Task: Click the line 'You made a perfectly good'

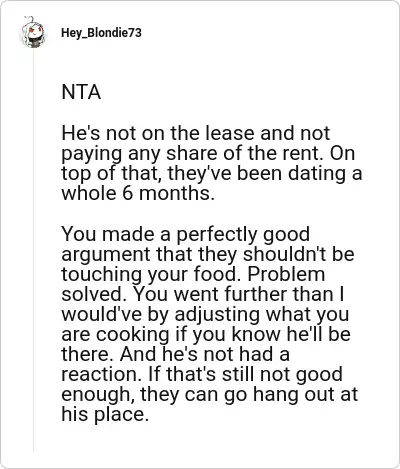Action: [186, 234]
